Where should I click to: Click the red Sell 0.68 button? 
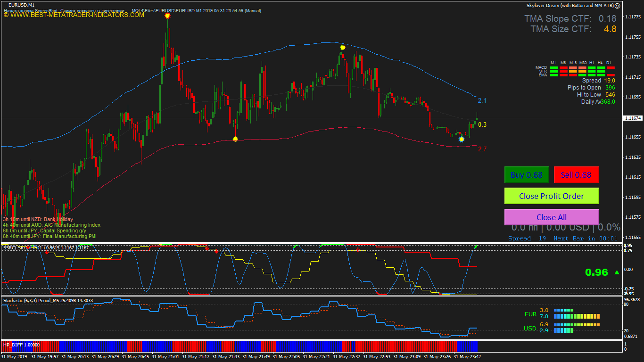[576, 175]
